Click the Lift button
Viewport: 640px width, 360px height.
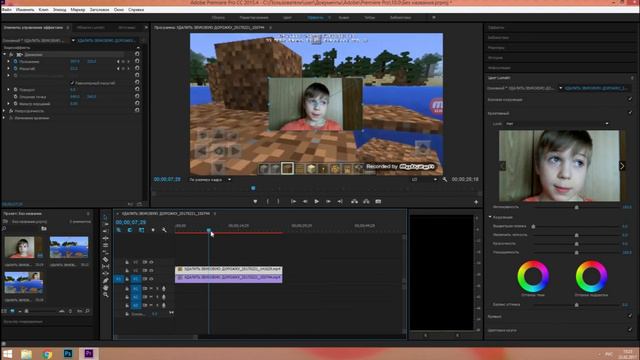point(354,202)
